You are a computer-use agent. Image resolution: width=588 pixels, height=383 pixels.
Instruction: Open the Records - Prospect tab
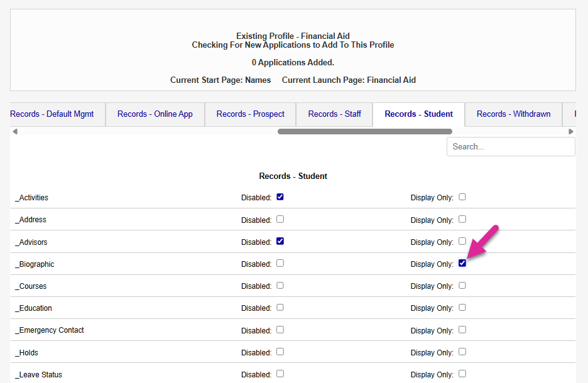tap(250, 114)
